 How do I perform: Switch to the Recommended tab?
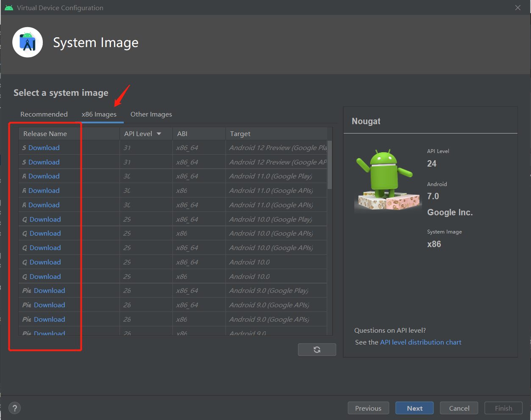pyautogui.click(x=44, y=114)
